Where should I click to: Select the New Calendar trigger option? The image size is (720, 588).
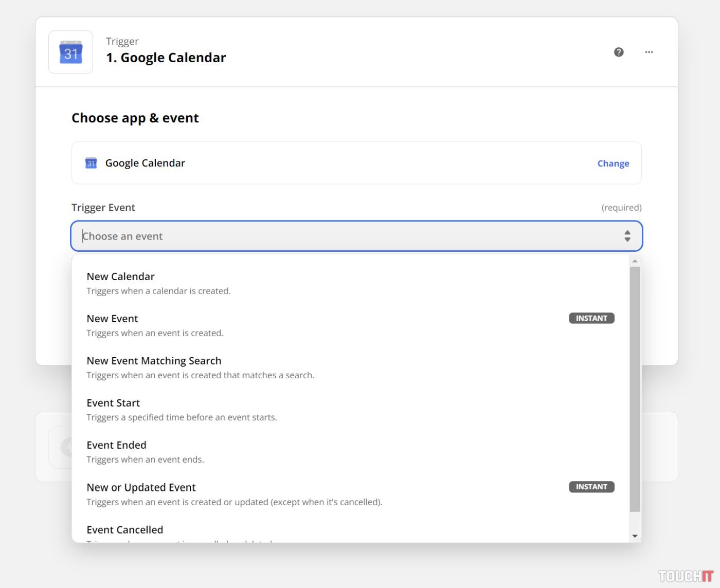click(x=121, y=277)
